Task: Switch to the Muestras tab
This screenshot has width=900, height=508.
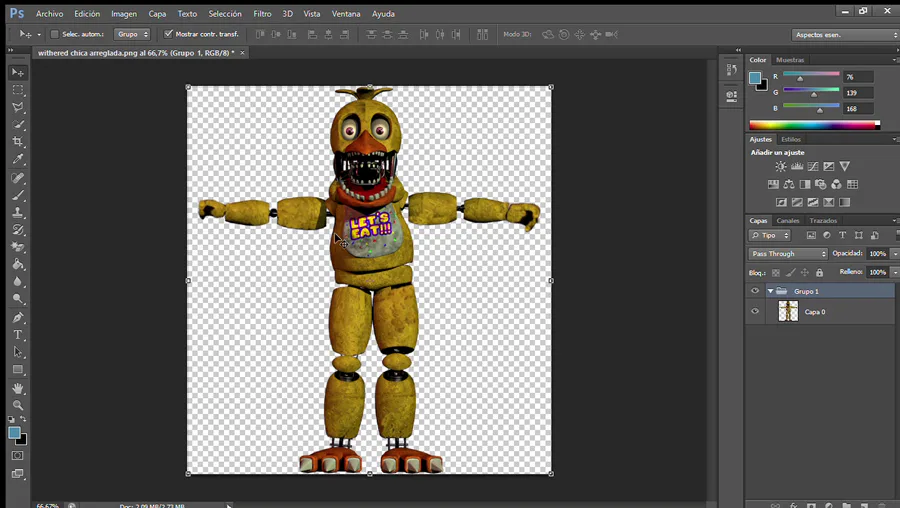Action: coord(790,60)
